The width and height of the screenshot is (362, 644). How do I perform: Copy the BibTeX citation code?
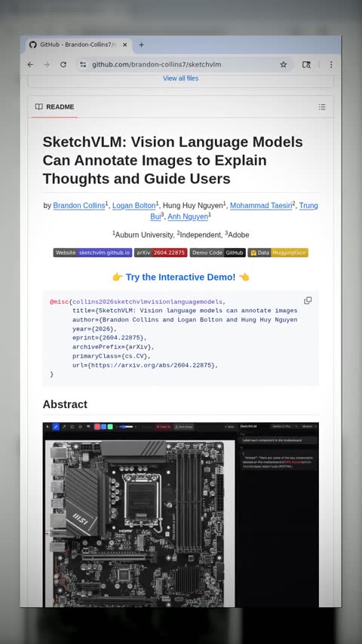(308, 301)
